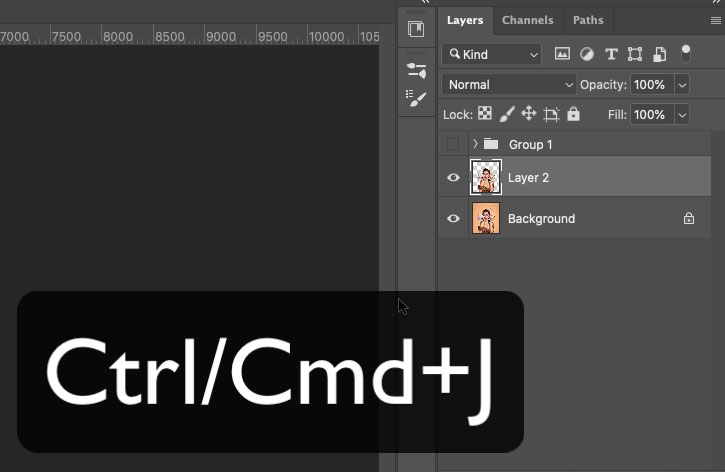
Task: Select the Background layer name
Action: coord(541,219)
